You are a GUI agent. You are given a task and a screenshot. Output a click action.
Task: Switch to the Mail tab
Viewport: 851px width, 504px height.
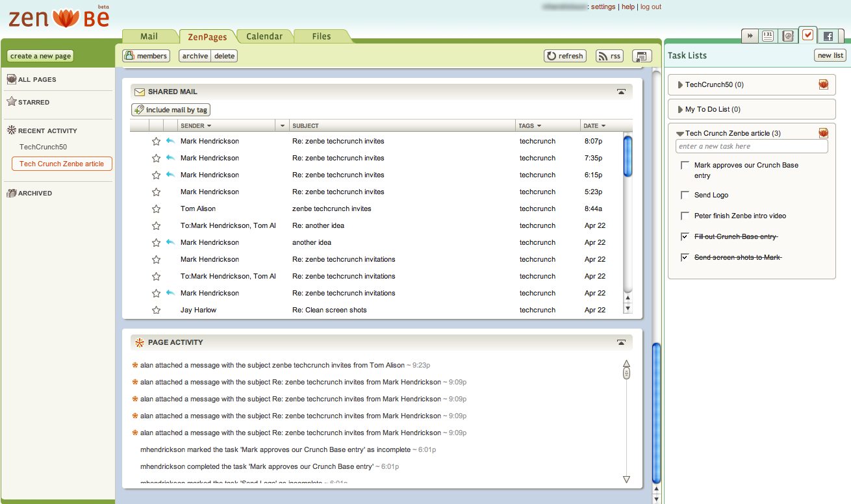149,36
